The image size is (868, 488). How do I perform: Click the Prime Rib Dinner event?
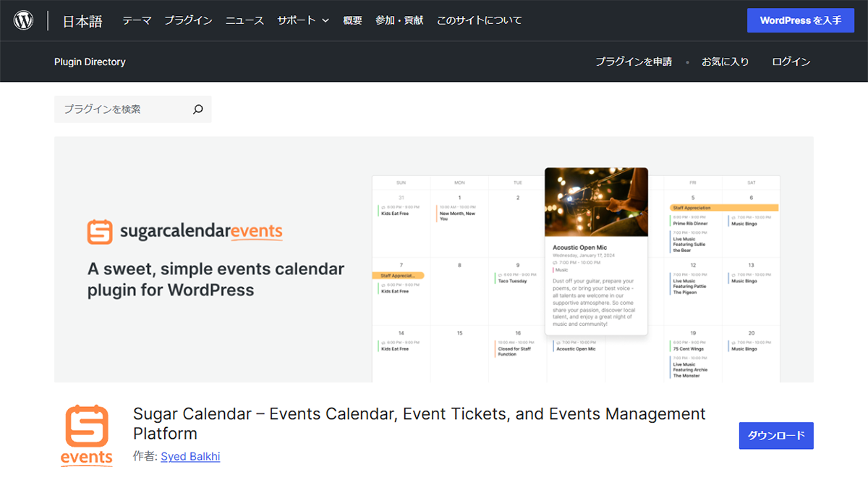691,220
